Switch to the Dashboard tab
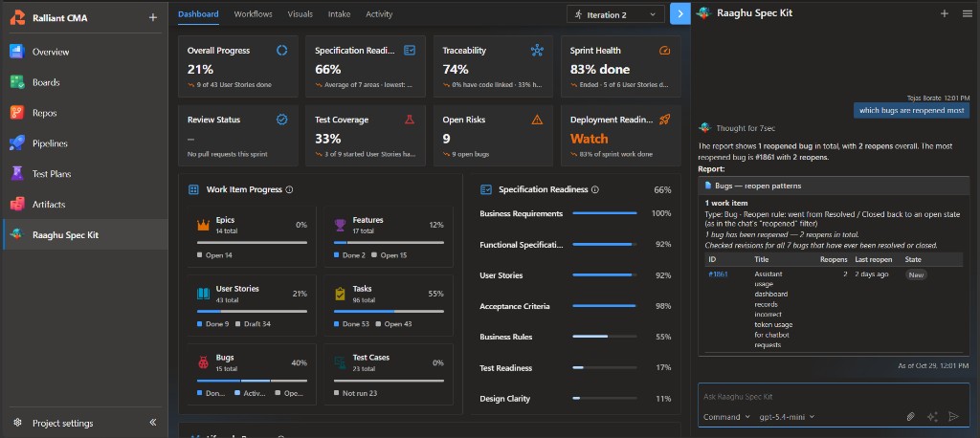The image size is (980, 438). (198, 13)
